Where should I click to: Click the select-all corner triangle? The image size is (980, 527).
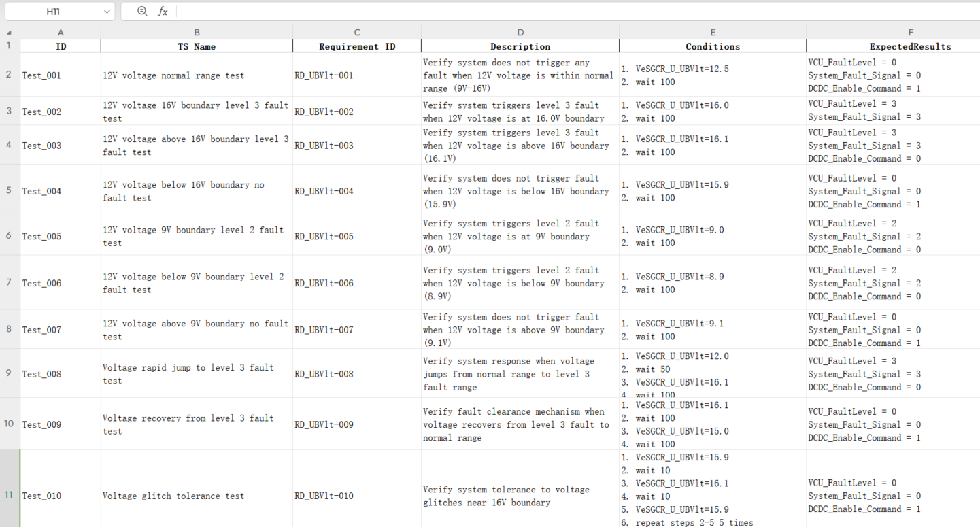pyautogui.click(x=9, y=33)
